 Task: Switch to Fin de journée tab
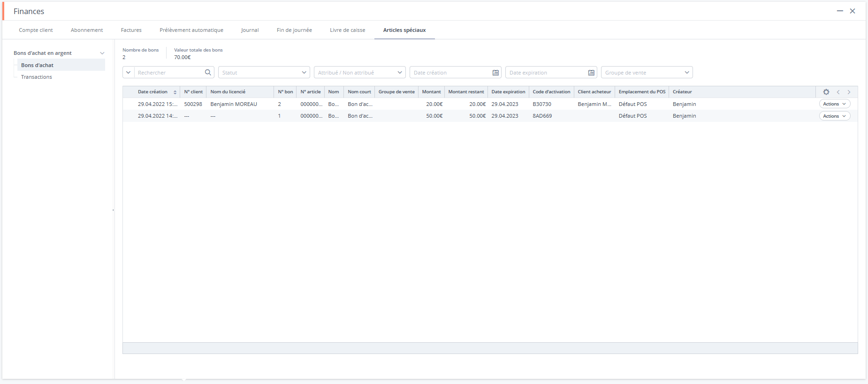point(294,30)
